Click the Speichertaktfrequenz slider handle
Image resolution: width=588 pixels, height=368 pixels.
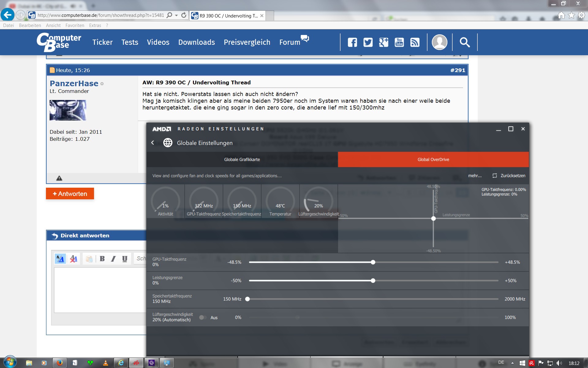click(x=247, y=299)
